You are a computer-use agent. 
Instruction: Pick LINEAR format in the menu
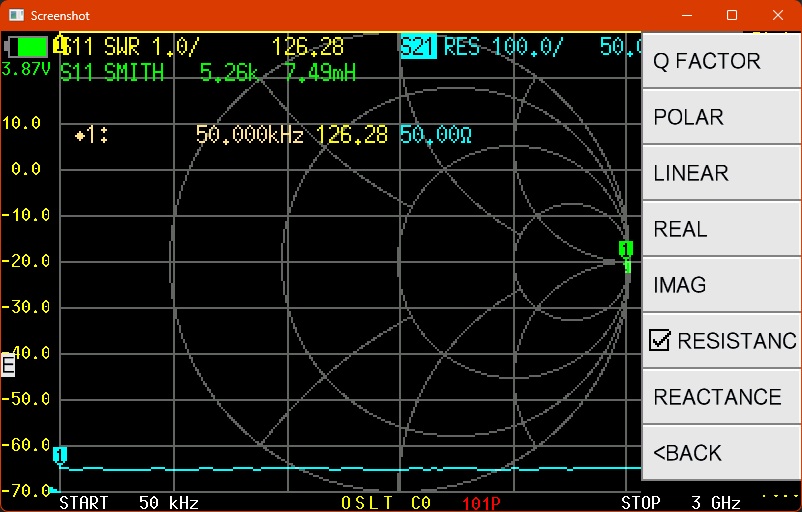coord(721,173)
